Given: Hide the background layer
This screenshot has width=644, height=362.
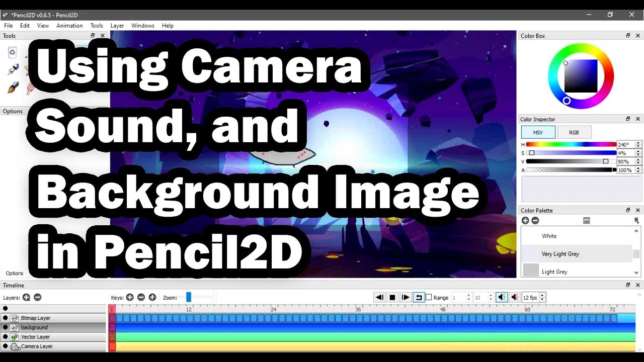Looking at the screenshot, I should pyautogui.click(x=5, y=327).
